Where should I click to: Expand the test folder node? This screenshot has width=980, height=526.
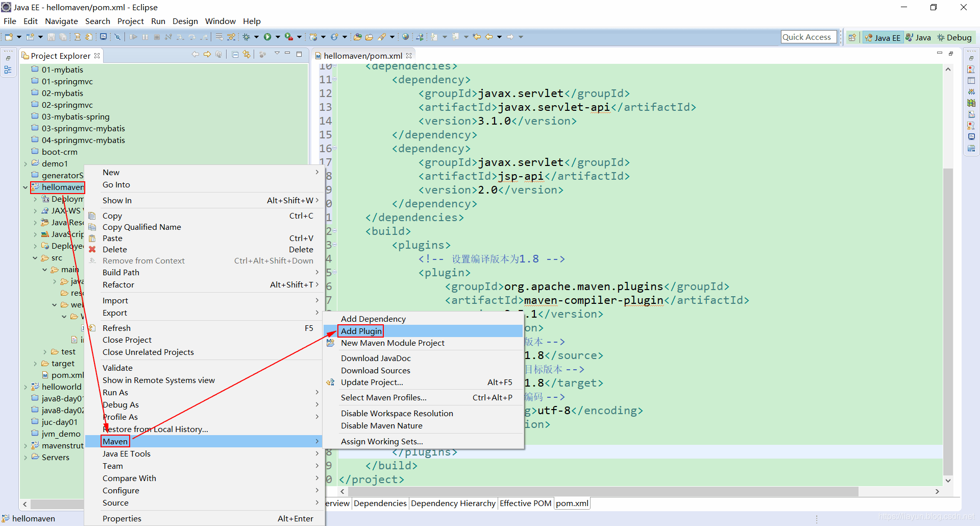(x=44, y=352)
